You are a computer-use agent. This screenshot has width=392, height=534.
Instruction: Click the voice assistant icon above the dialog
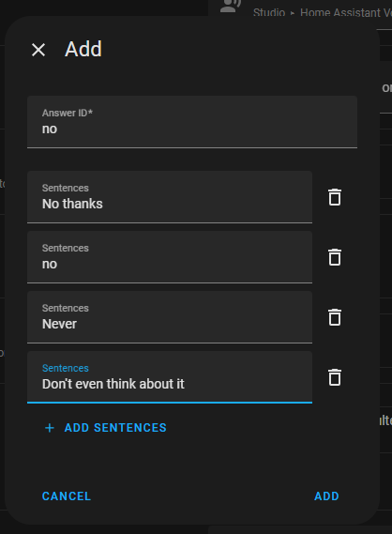[231, 7]
